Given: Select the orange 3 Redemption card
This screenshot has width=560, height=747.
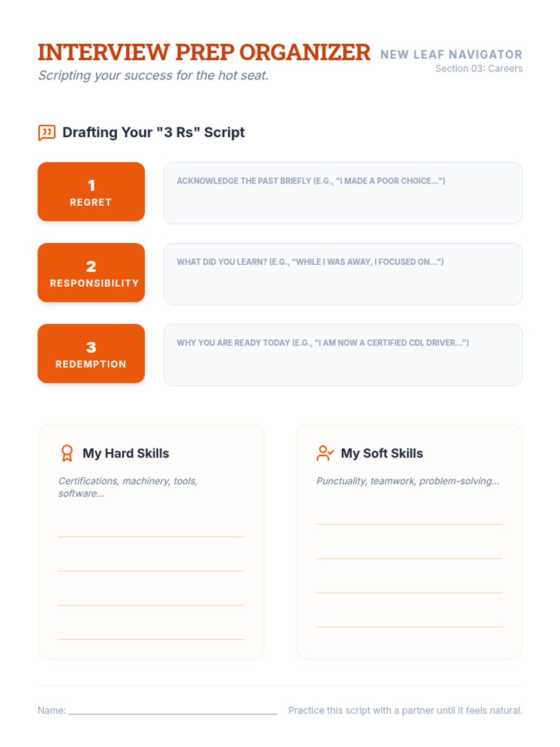Looking at the screenshot, I should (x=91, y=353).
